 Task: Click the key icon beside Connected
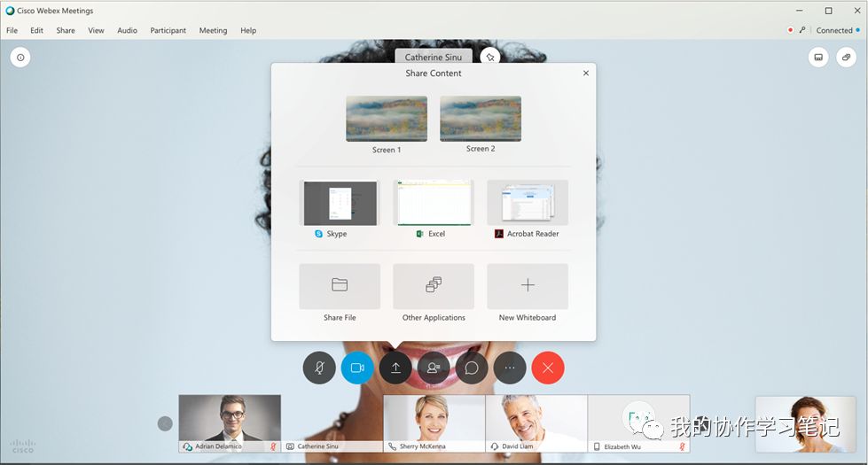pos(802,30)
